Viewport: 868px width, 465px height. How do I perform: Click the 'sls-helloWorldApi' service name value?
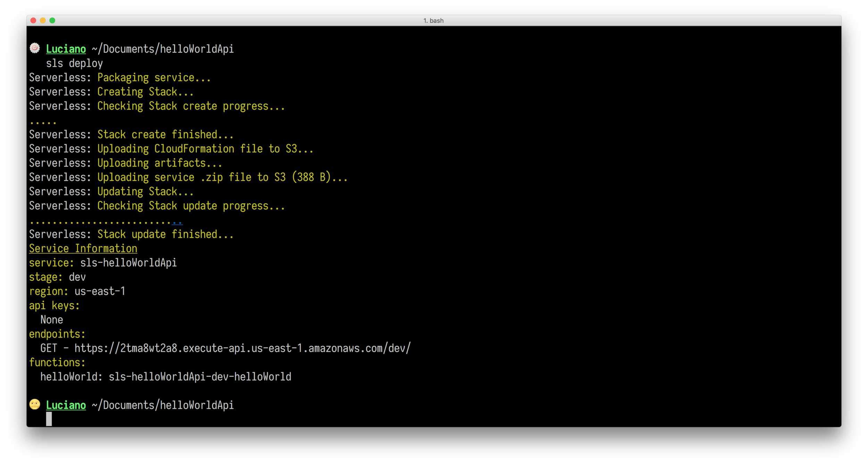pos(128,263)
